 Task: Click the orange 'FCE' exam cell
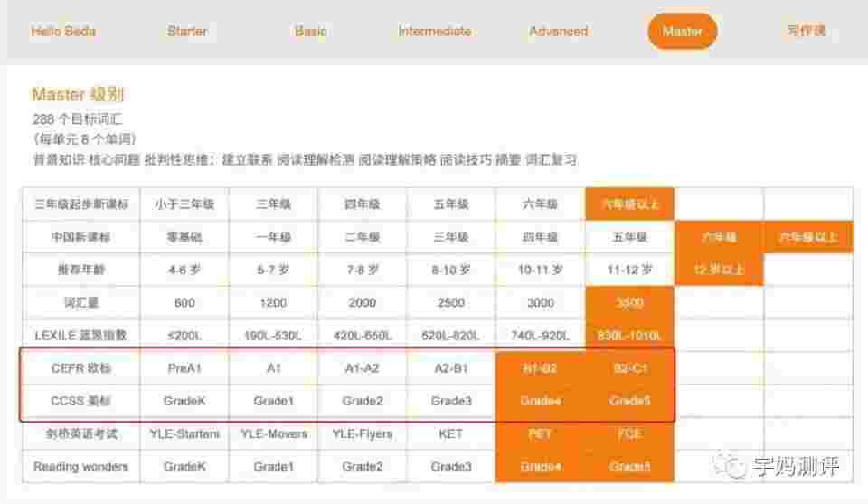click(629, 433)
